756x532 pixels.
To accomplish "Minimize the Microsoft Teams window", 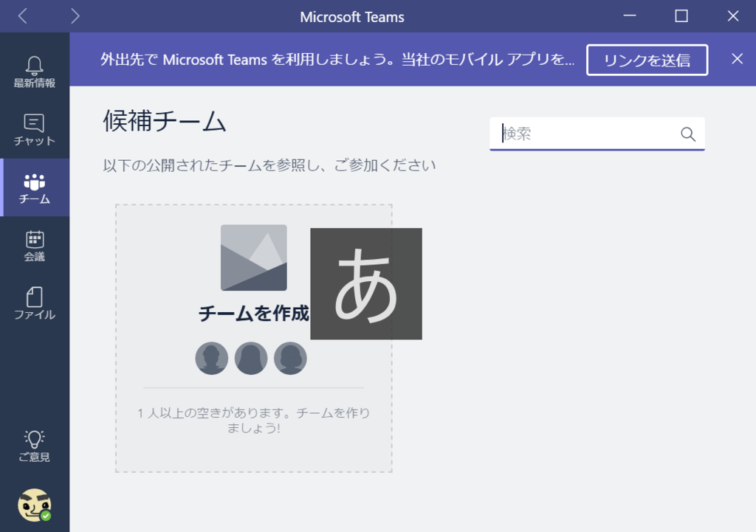I will [630, 16].
